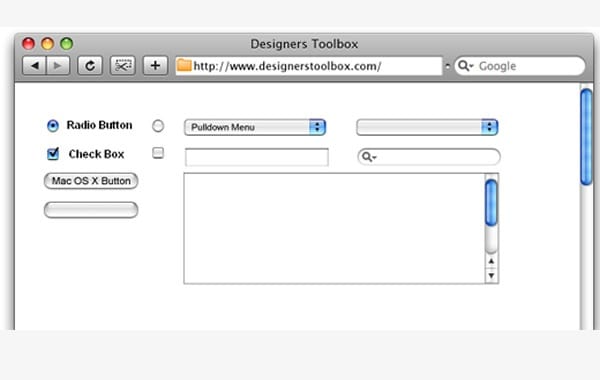Click the Designers Toolbox window title
Viewport: 600px width, 380px height.
click(x=304, y=44)
